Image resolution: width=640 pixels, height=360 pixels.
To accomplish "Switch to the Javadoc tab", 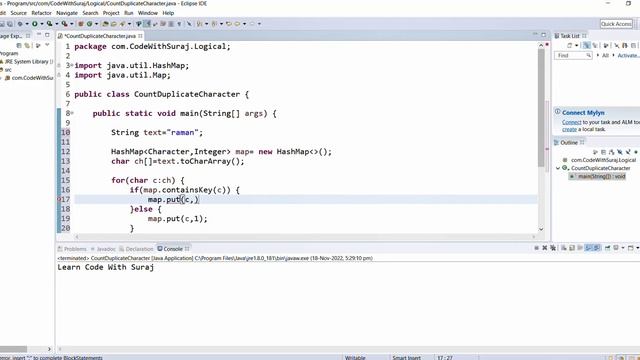I will (x=103, y=249).
